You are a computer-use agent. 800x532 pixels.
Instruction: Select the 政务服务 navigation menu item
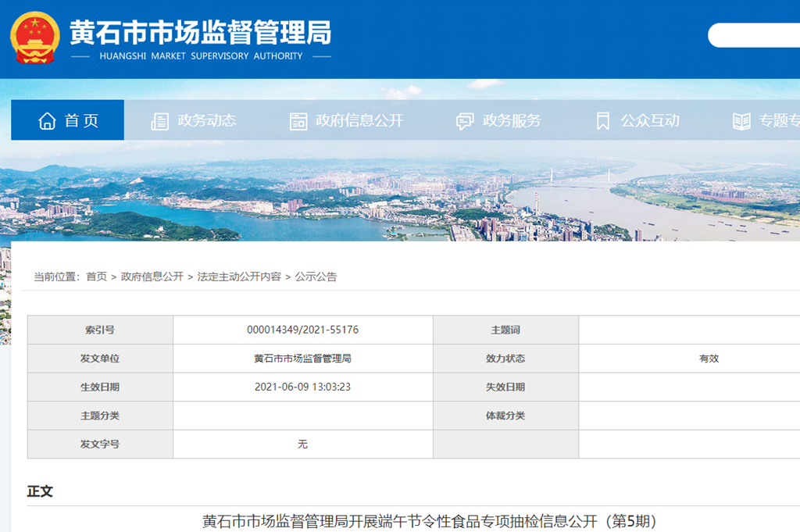(x=512, y=121)
